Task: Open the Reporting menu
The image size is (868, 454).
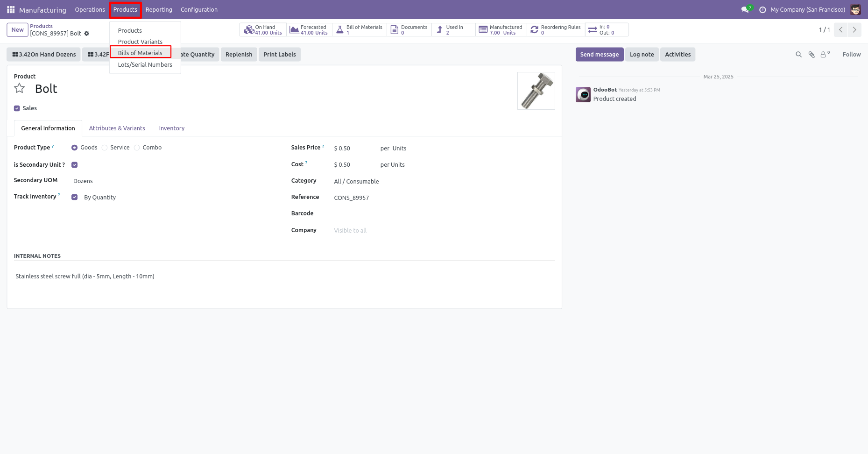Action: tap(159, 9)
